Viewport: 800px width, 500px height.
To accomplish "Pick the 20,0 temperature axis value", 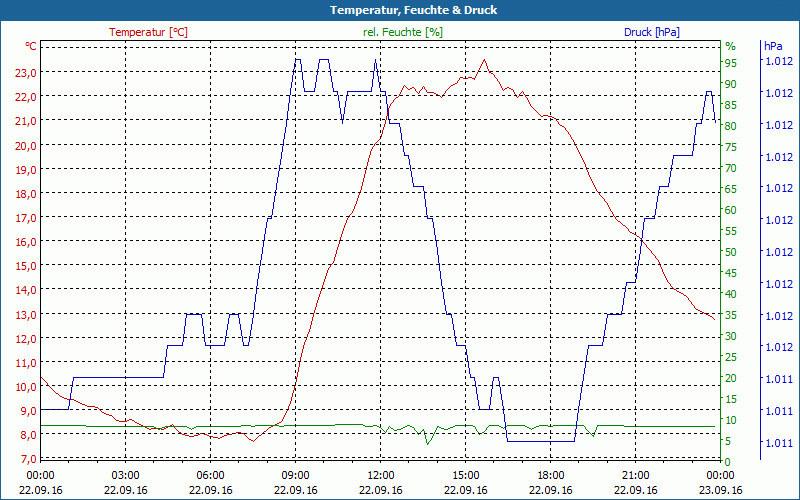I will coord(26,145).
